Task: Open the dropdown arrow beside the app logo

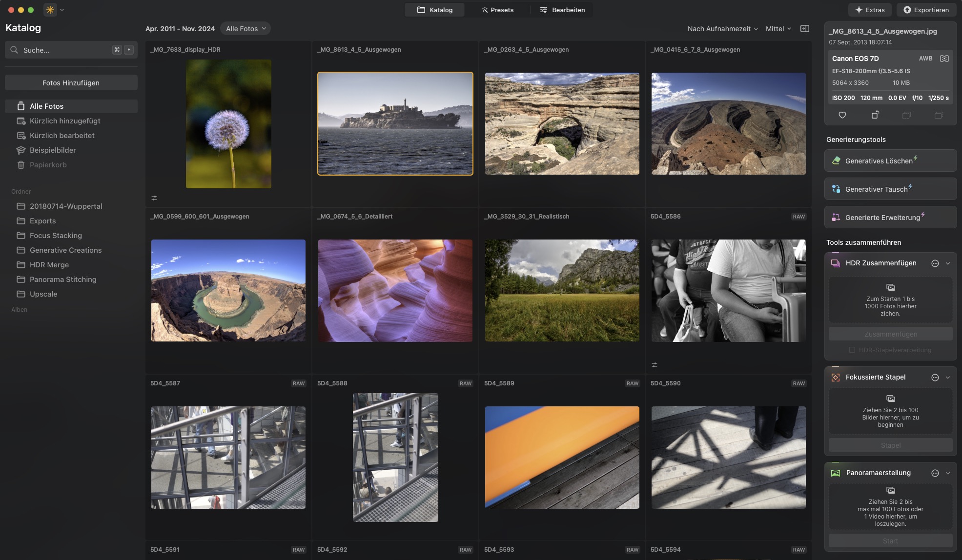Action: tap(62, 10)
